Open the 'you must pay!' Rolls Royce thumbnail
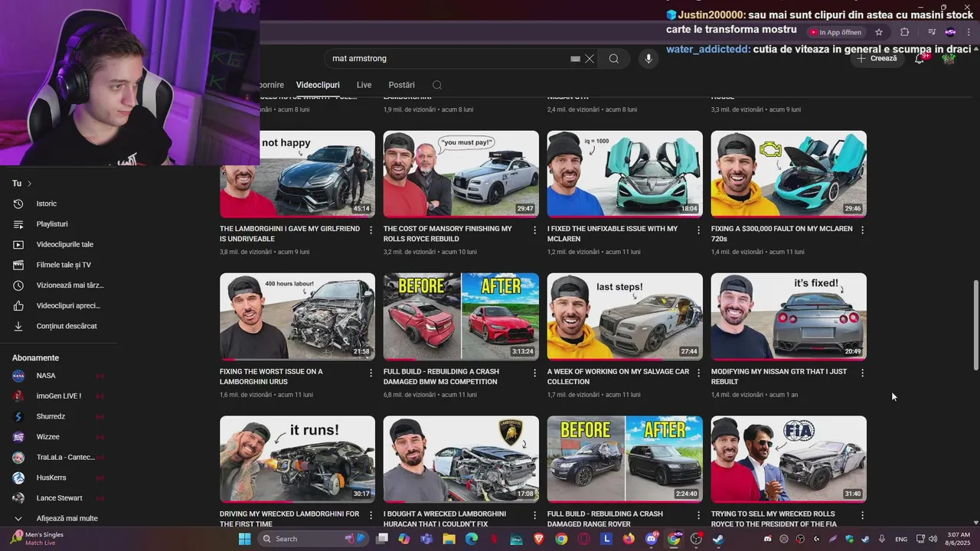The height and width of the screenshot is (551, 980). [x=461, y=174]
